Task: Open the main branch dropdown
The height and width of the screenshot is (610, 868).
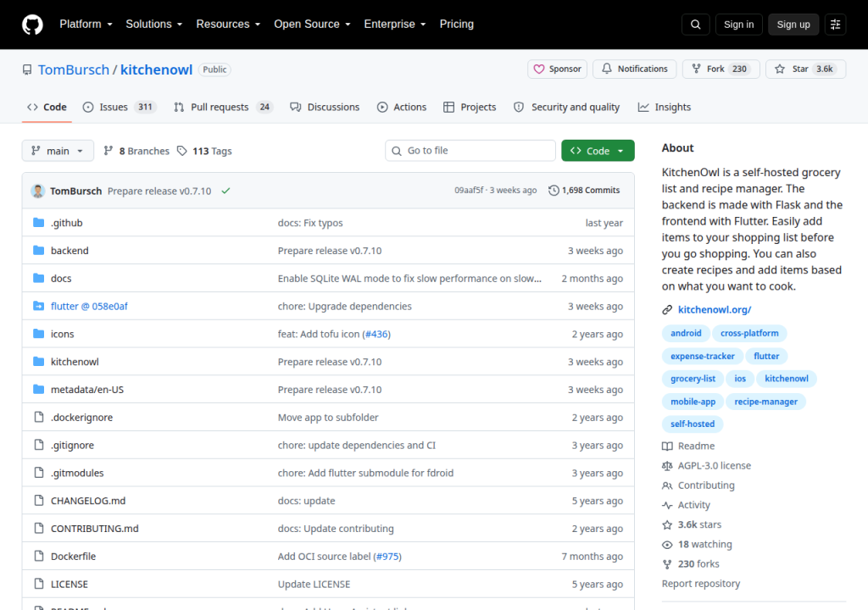Action: 58,151
